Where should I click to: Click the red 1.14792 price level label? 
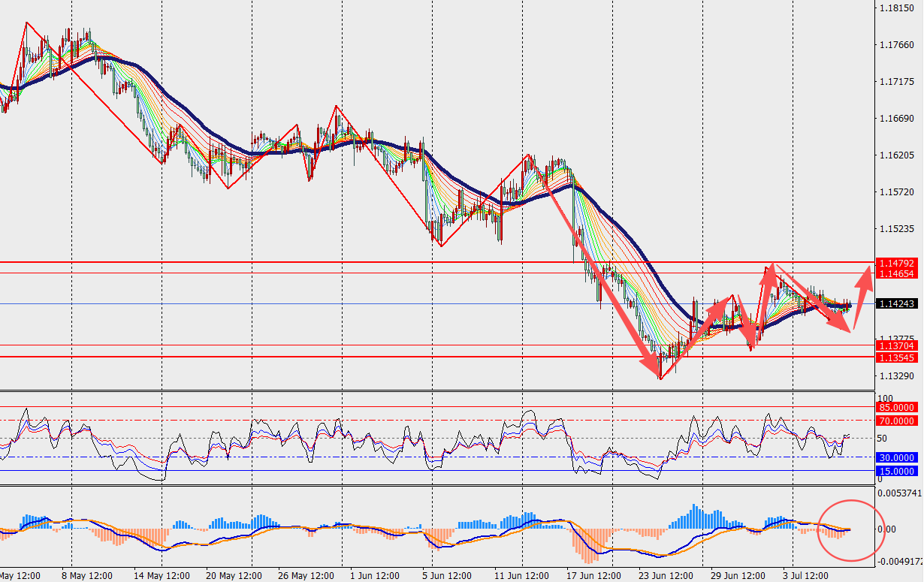click(896, 263)
